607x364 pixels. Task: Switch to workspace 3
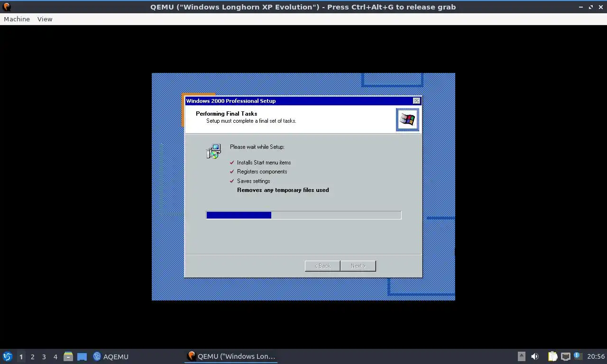point(44,356)
